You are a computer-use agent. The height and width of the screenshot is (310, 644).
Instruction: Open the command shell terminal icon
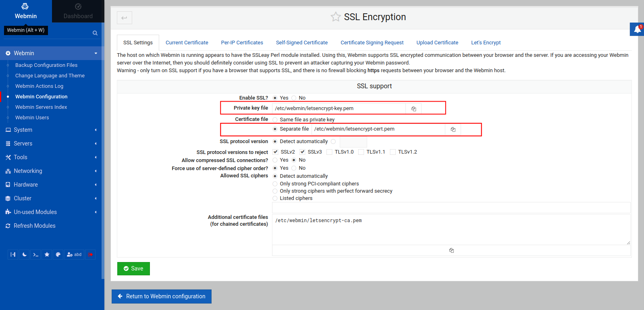pos(35,254)
